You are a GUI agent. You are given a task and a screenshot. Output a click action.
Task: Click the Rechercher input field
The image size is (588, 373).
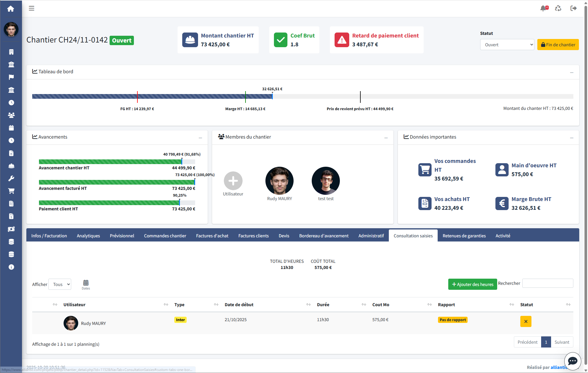(x=548, y=283)
